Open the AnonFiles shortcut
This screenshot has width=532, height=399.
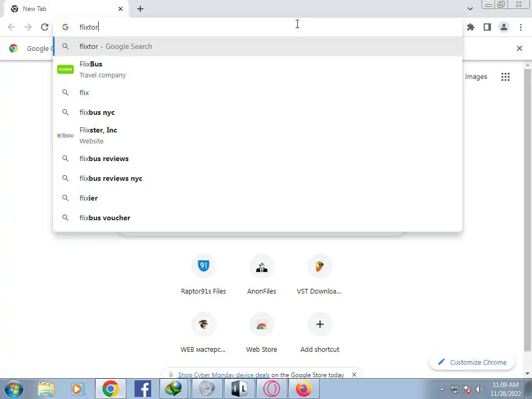pyautogui.click(x=262, y=275)
